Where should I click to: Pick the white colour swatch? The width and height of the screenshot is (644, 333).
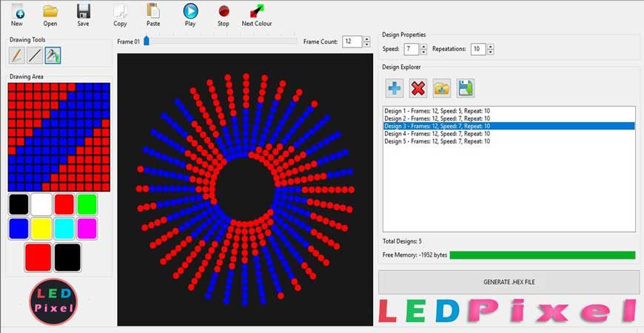41,204
